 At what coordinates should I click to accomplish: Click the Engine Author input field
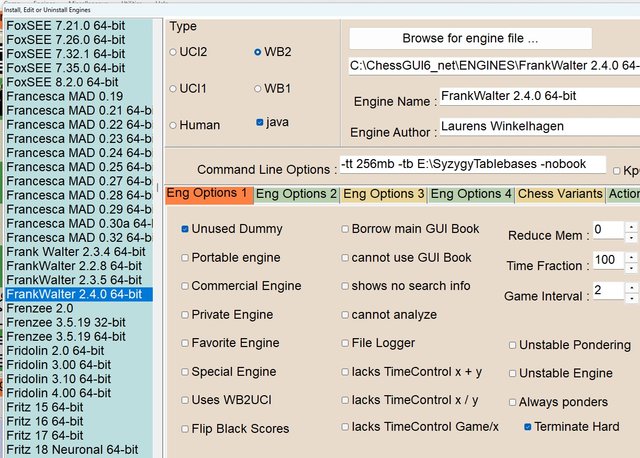coord(540,127)
